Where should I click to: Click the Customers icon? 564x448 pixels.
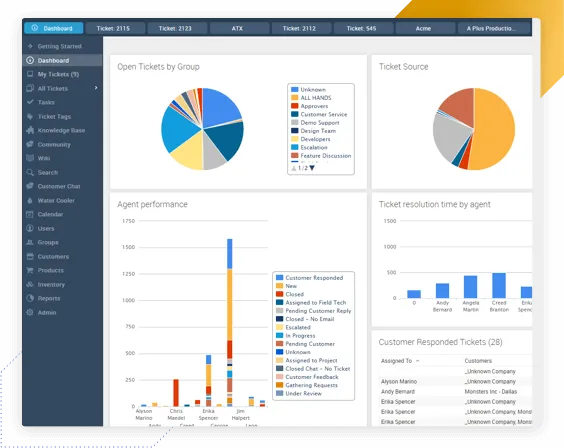30,256
